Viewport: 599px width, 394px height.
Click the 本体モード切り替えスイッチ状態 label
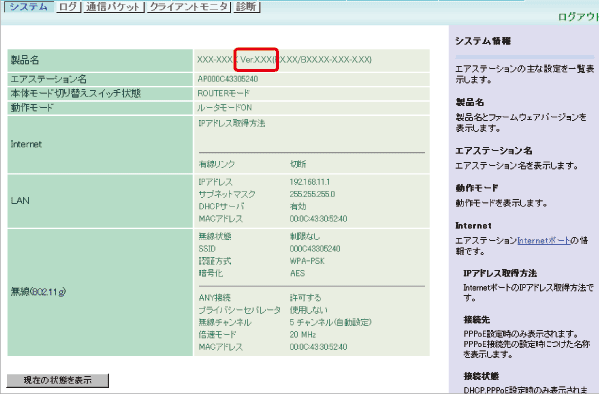76,93
